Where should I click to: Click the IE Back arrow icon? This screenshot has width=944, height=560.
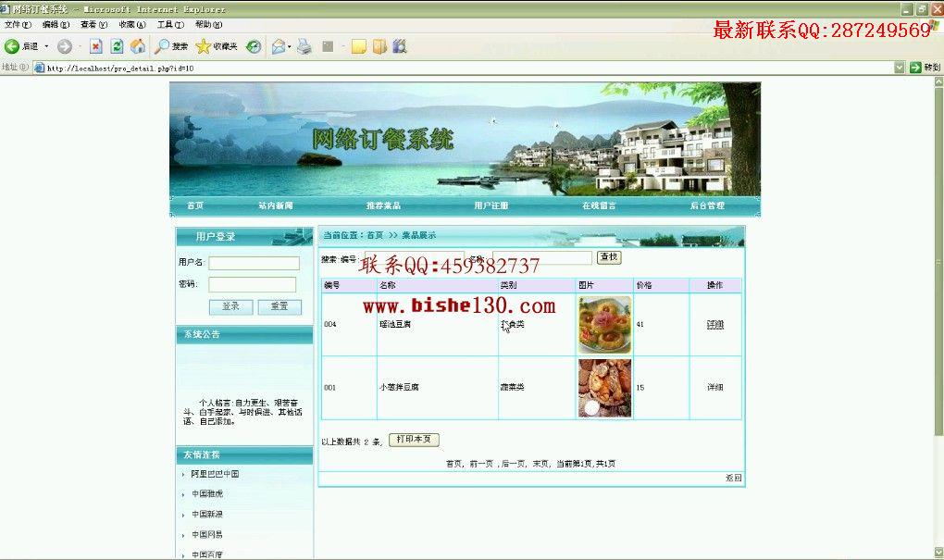11,45
